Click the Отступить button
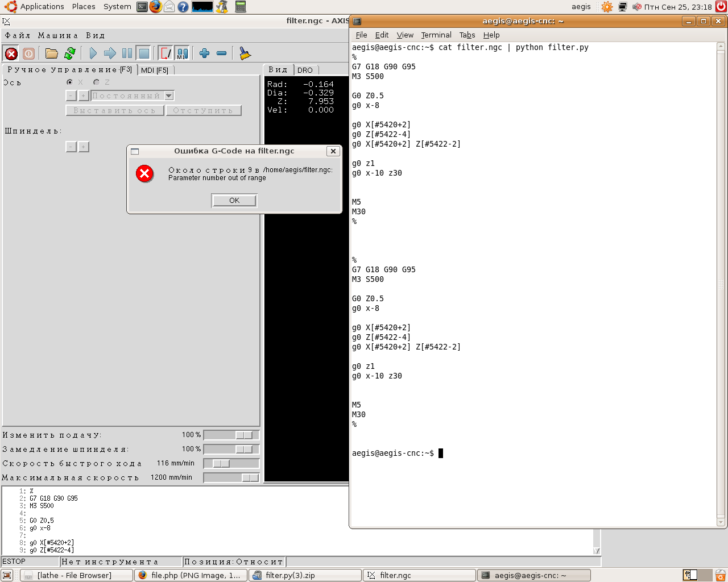The width and height of the screenshot is (728, 582). coord(204,110)
